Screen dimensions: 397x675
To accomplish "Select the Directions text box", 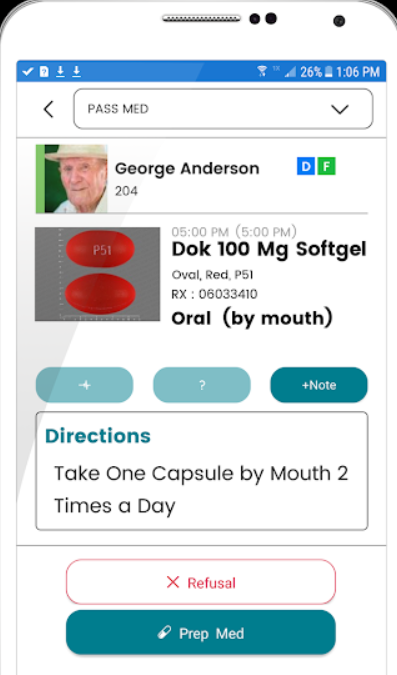I will 202,471.
